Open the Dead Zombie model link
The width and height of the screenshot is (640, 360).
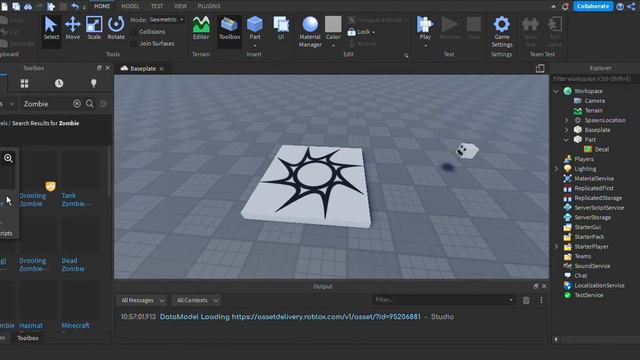click(73, 264)
